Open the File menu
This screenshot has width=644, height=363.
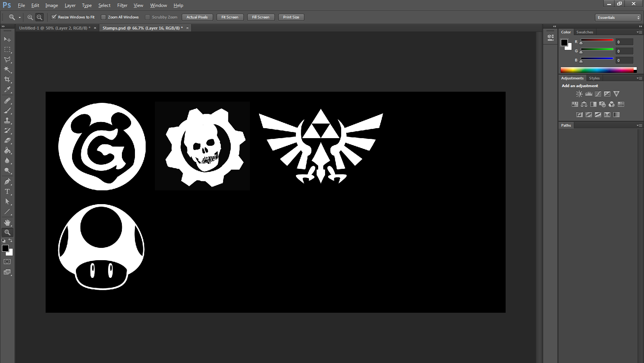(21, 5)
